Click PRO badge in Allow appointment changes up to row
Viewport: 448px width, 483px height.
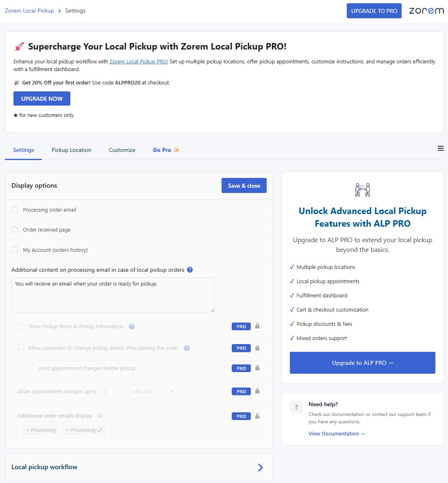pyautogui.click(x=241, y=392)
